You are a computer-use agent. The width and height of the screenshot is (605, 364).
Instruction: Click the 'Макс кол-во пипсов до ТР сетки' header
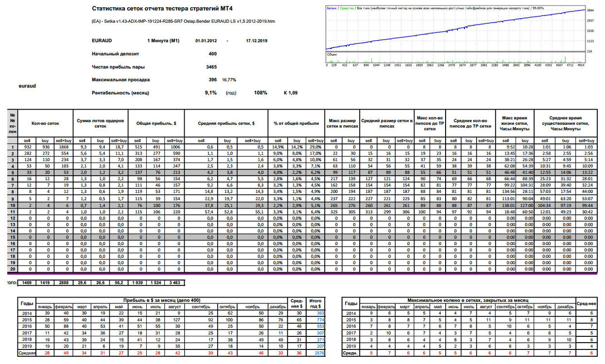pyautogui.click(x=430, y=123)
